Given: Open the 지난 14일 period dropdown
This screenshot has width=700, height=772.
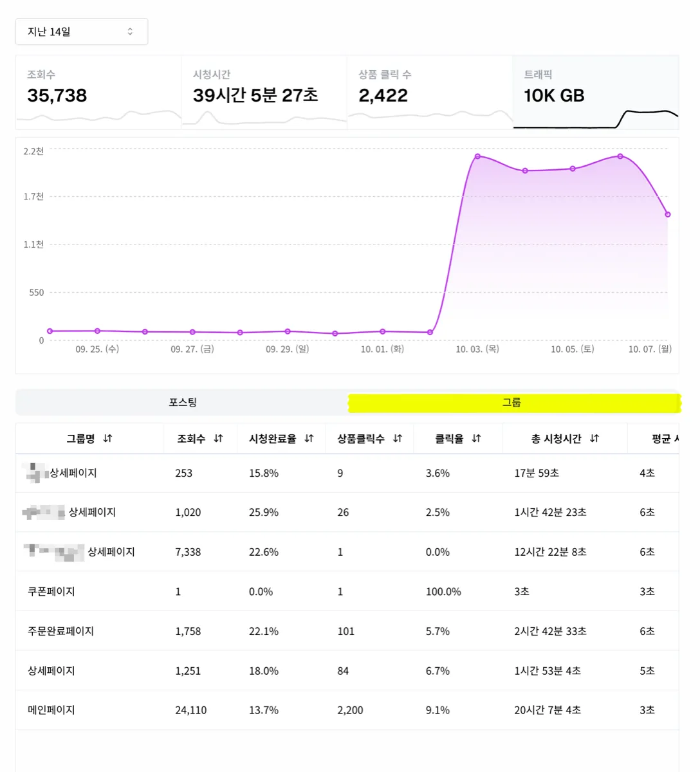Looking at the screenshot, I should 82,32.
